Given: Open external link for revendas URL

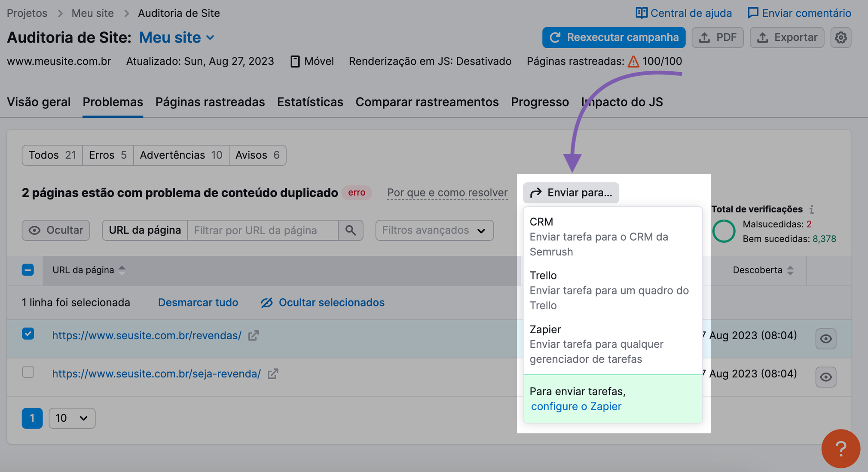Looking at the screenshot, I should tap(254, 336).
